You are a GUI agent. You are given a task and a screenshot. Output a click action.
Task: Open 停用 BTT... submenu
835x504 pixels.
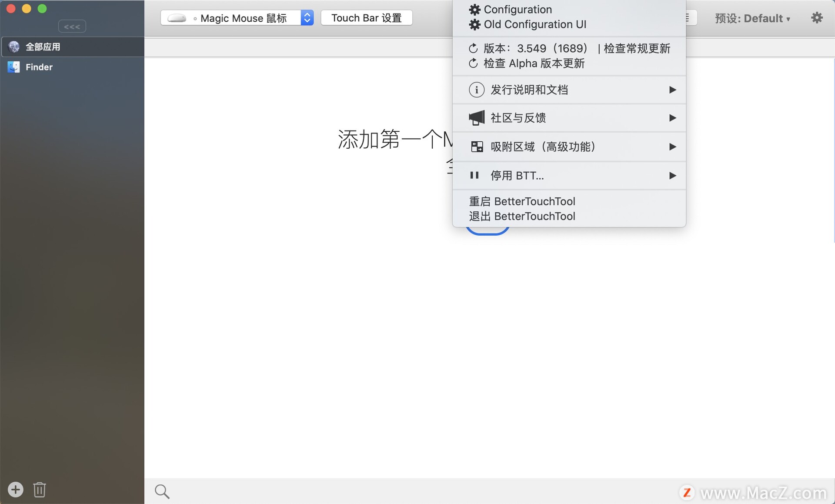tap(569, 176)
